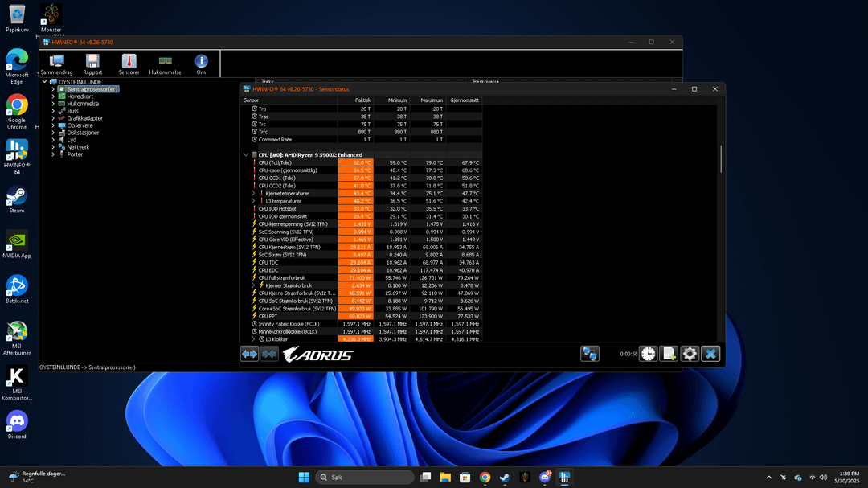Open Microsoft Store taskbar icon

pos(465,477)
